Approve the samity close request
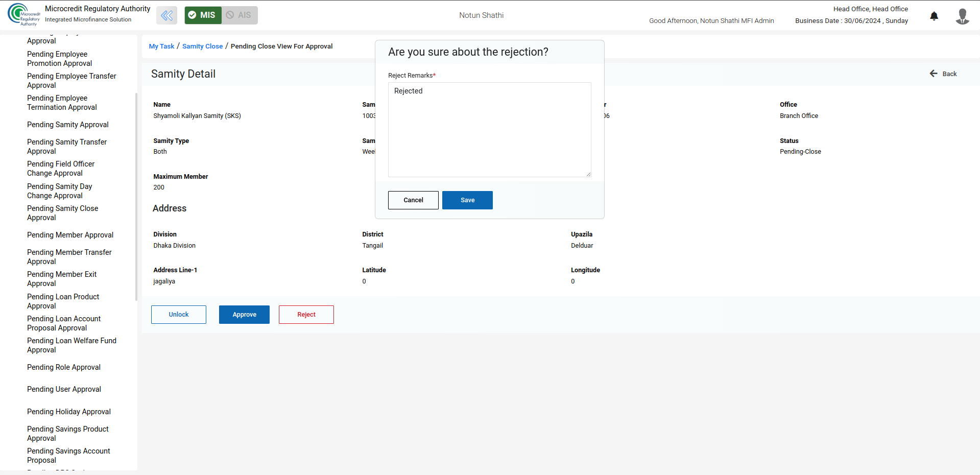Viewport: 980px width, 475px height. point(244,315)
